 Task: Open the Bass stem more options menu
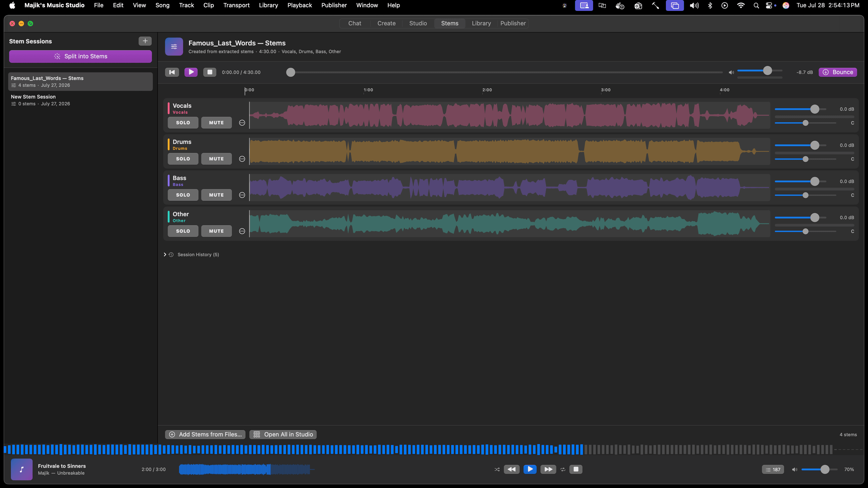click(x=242, y=195)
